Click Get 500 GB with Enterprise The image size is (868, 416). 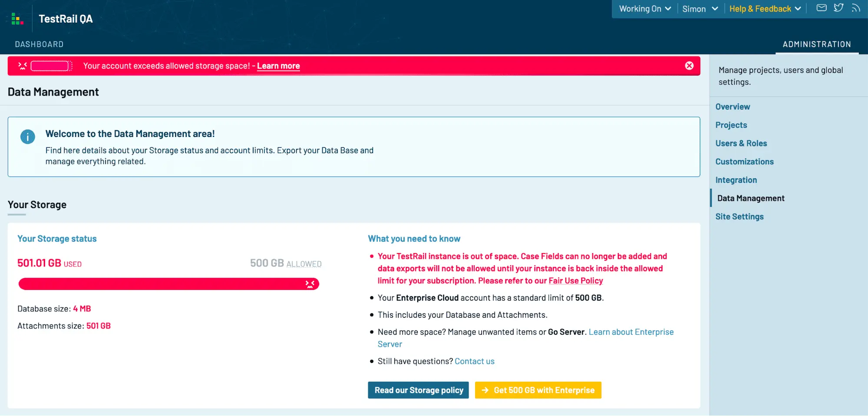point(538,390)
